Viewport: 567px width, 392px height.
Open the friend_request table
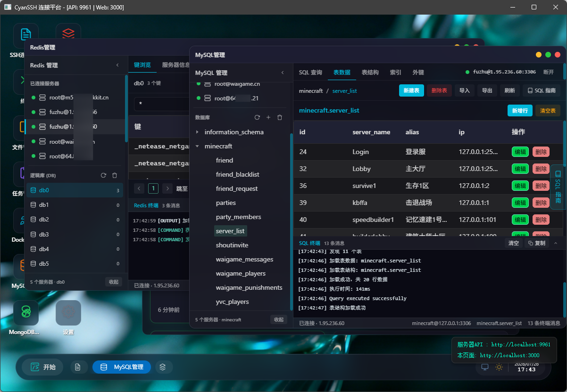pyautogui.click(x=237, y=188)
